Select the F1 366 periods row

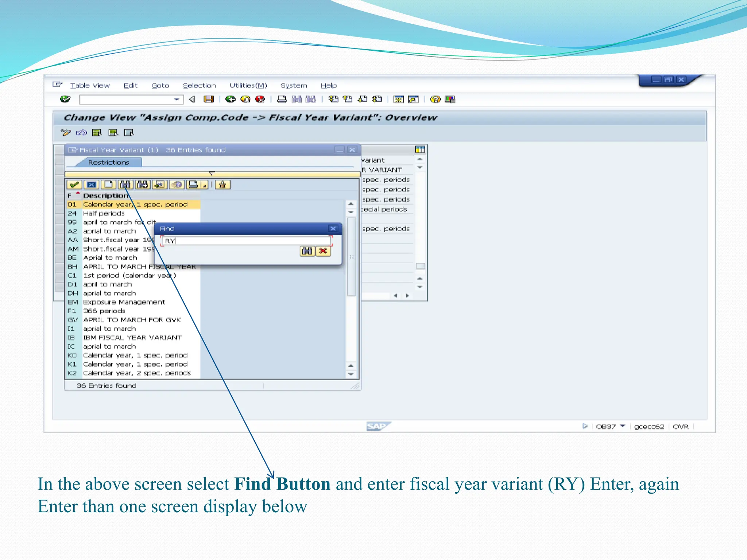(133, 311)
